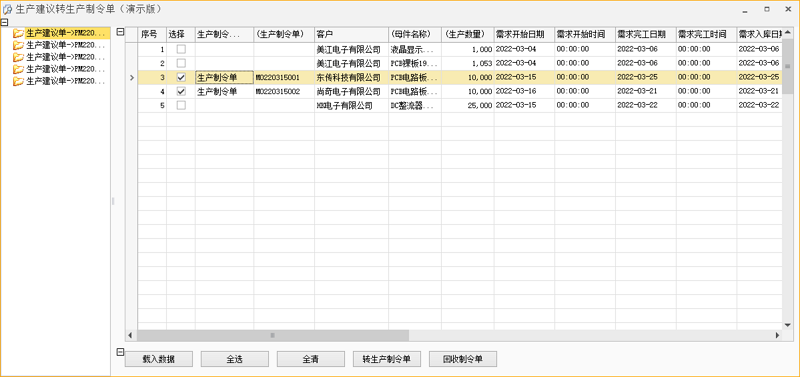Click the start date 2022-03-16
Viewport: 800px width, 377px height.
[x=524, y=91]
